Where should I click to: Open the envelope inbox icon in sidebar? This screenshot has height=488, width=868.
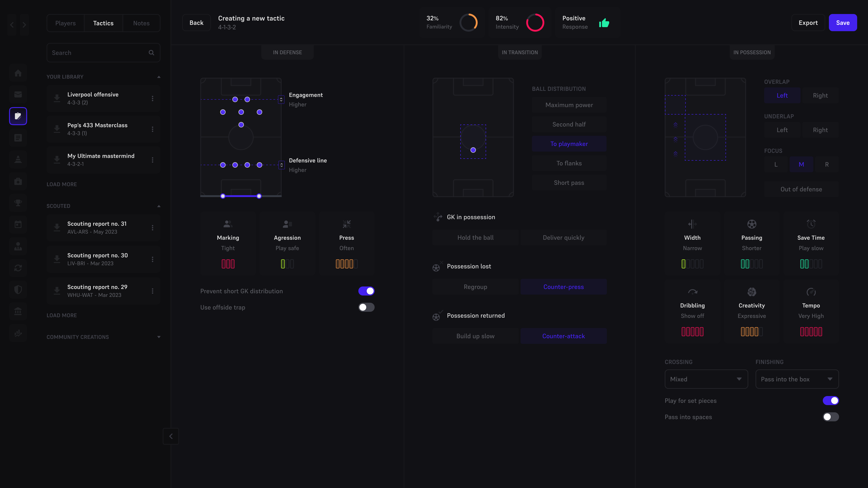point(18,94)
